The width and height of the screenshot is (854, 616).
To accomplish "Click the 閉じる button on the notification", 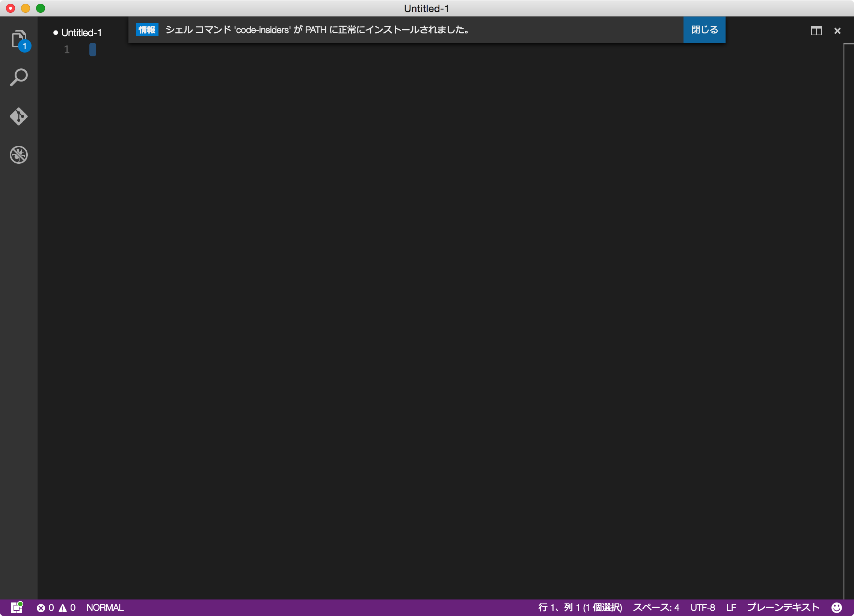I will tap(705, 30).
